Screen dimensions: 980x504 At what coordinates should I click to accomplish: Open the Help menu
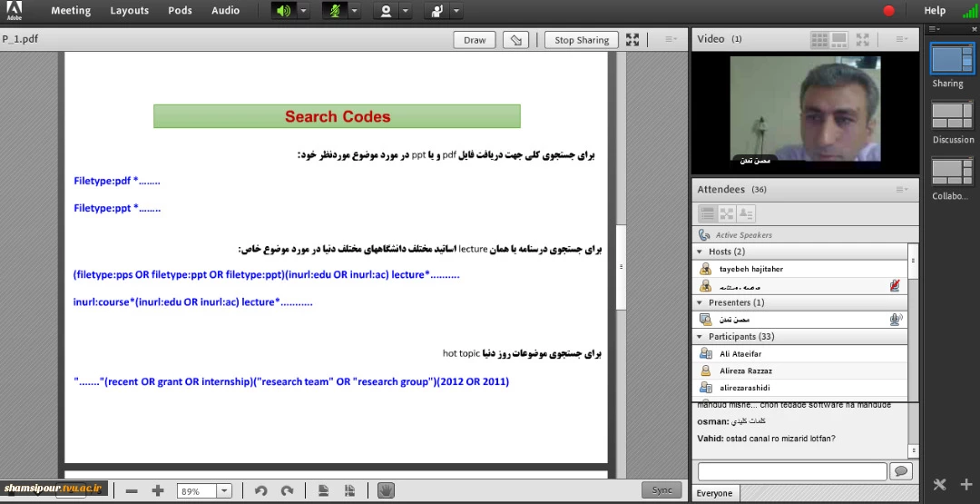935,11
